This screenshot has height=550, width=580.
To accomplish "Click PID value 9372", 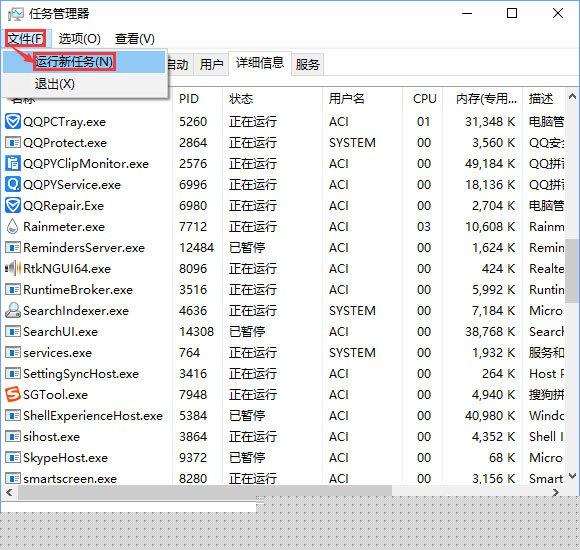I will 193,458.
